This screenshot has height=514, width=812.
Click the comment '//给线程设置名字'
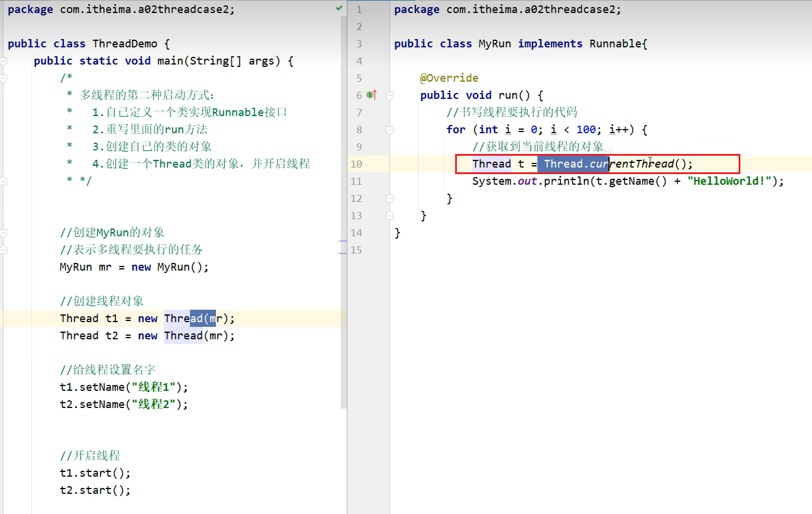coord(108,370)
